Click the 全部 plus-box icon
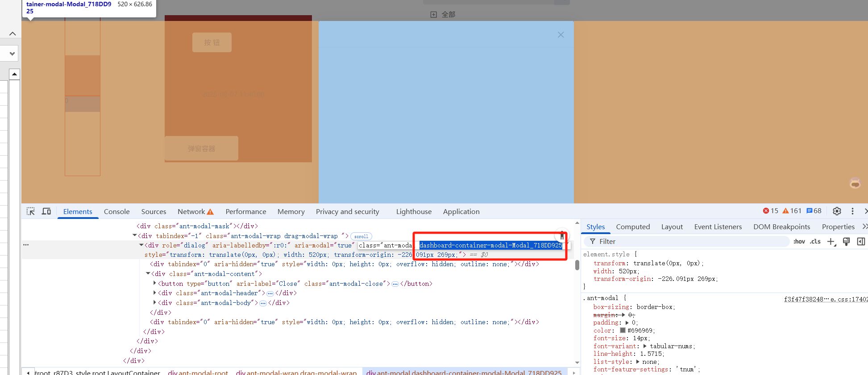This screenshot has height=375, width=868. pos(433,14)
